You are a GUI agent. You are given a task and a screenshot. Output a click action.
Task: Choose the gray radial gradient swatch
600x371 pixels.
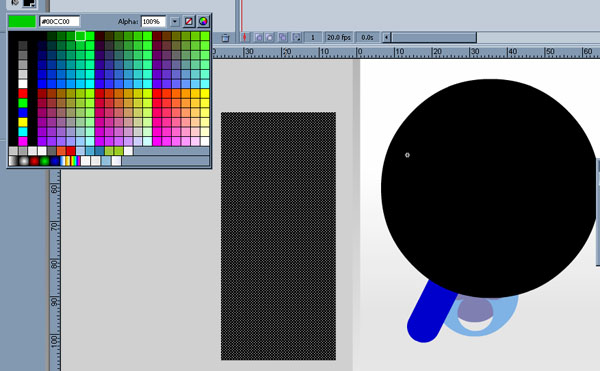pos(24,161)
